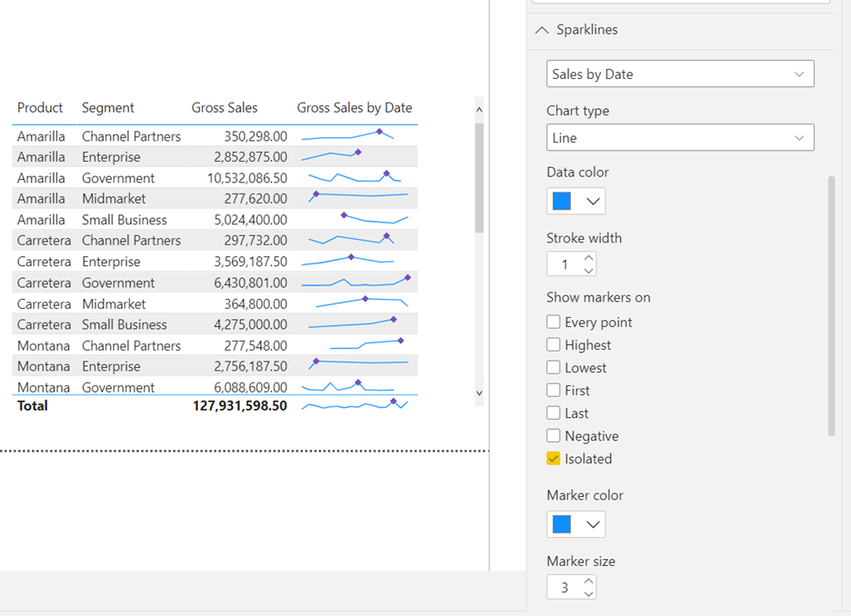Viewport: 851px width, 616px height.
Task: Check the Lowest marker option
Action: point(554,368)
